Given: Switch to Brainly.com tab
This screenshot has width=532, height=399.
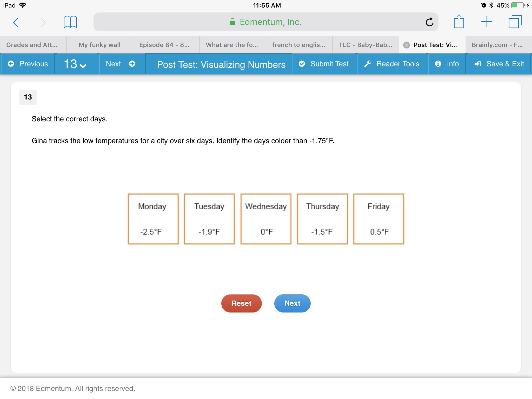Looking at the screenshot, I should [x=497, y=45].
